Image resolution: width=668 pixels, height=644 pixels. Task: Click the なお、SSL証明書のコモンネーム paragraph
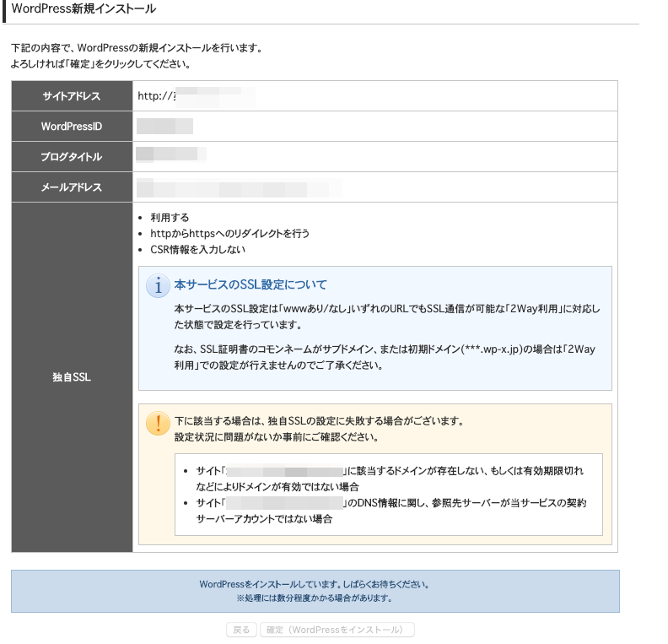pyautogui.click(x=385, y=357)
